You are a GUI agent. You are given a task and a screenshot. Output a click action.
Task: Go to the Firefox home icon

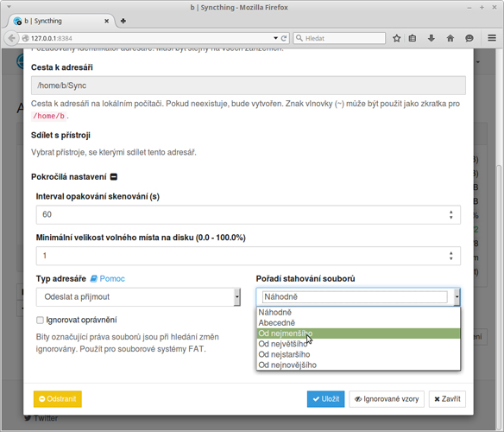pos(450,38)
